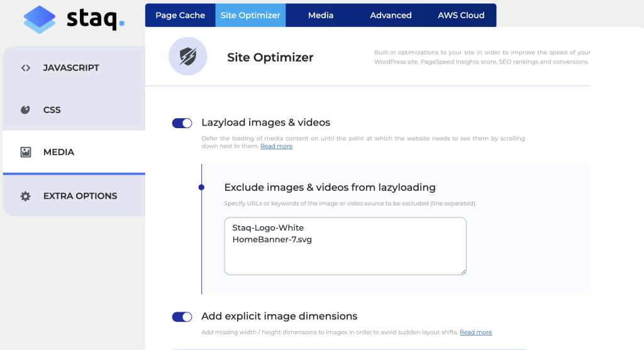Viewport: 644px width, 350px height.
Task: Click the Site Optimizer shield icon
Action: pos(187,57)
